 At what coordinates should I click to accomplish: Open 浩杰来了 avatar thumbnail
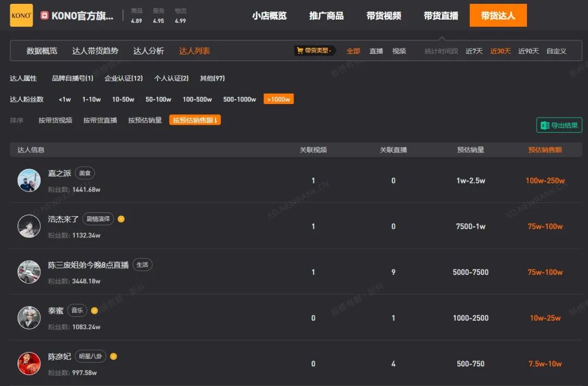click(x=29, y=226)
